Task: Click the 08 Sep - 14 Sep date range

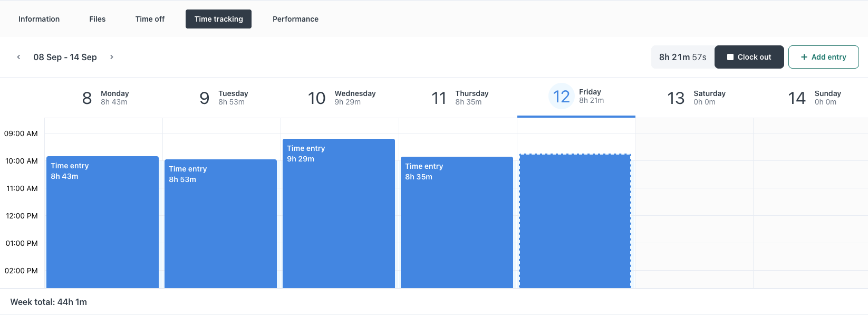Action: [65, 57]
